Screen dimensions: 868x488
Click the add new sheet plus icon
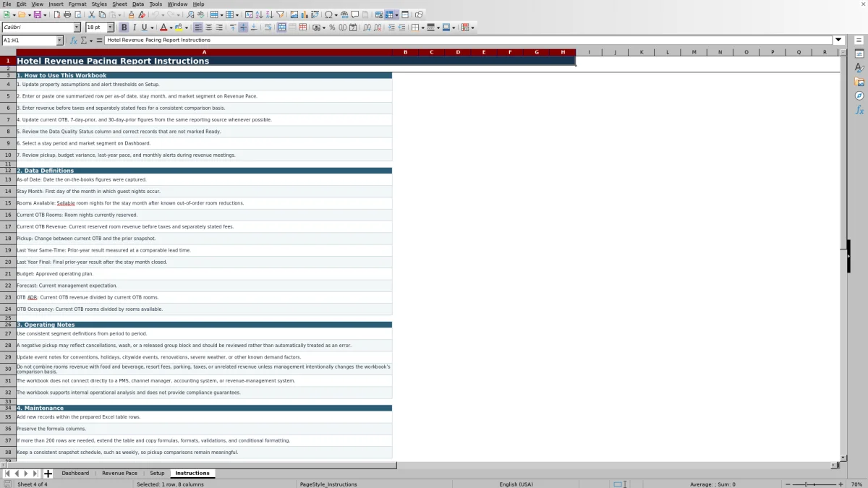click(48, 474)
